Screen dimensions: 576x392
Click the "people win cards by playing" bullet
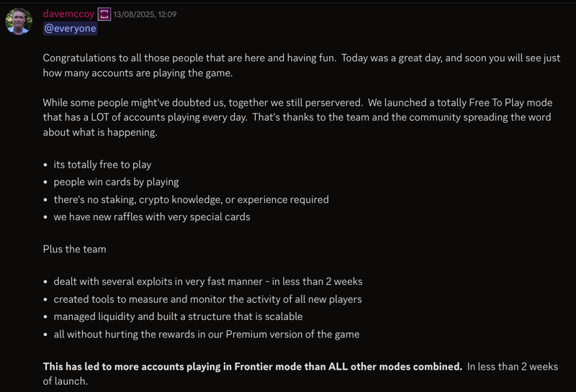116,182
